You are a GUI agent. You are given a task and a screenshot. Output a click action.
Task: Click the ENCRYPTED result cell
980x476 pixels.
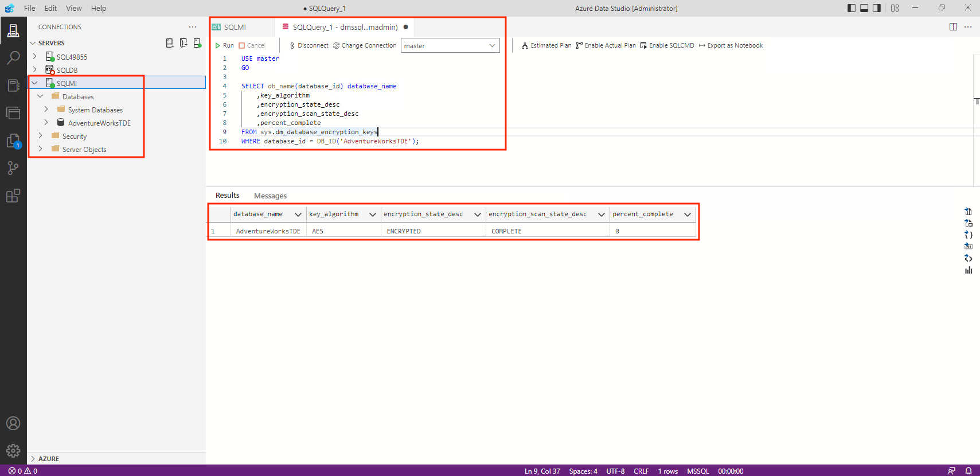point(433,231)
